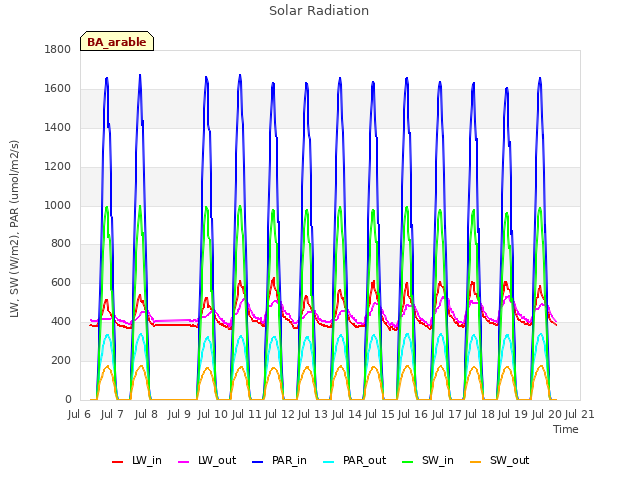Screen dimensions: 640x480
Task: Click the 600 y-axis tick label
Action: 61,283
